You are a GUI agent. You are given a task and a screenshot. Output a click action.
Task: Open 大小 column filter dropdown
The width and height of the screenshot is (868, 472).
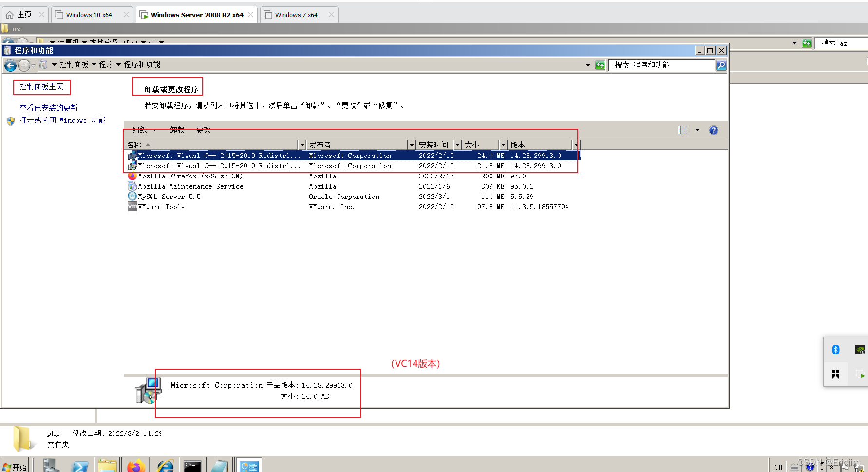[503, 145]
